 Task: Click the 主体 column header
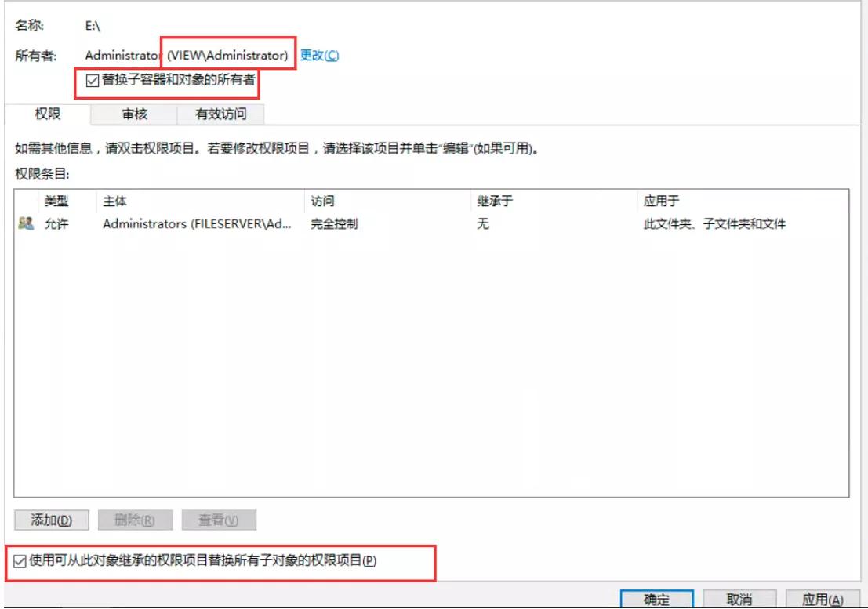pyautogui.click(x=111, y=201)
